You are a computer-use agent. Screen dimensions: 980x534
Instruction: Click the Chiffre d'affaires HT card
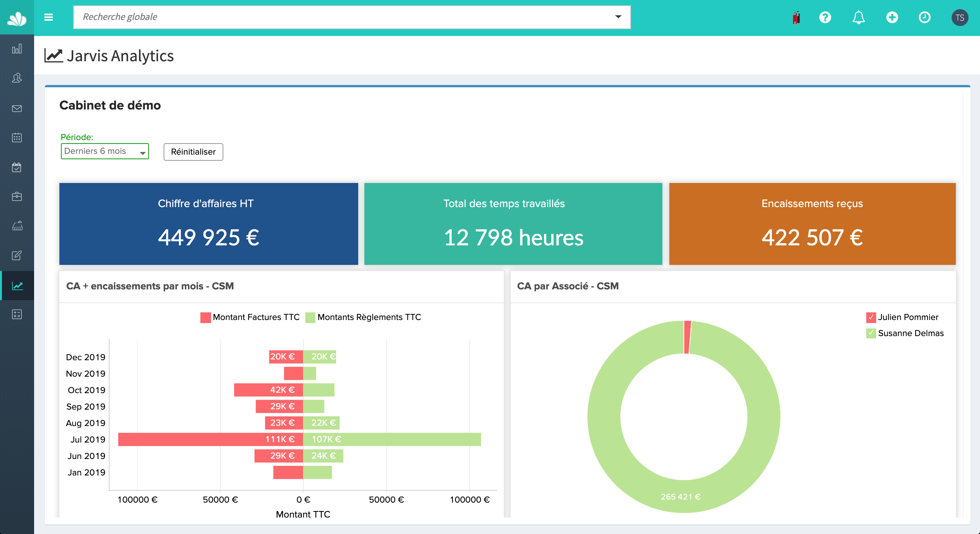[x=208, y=224]
